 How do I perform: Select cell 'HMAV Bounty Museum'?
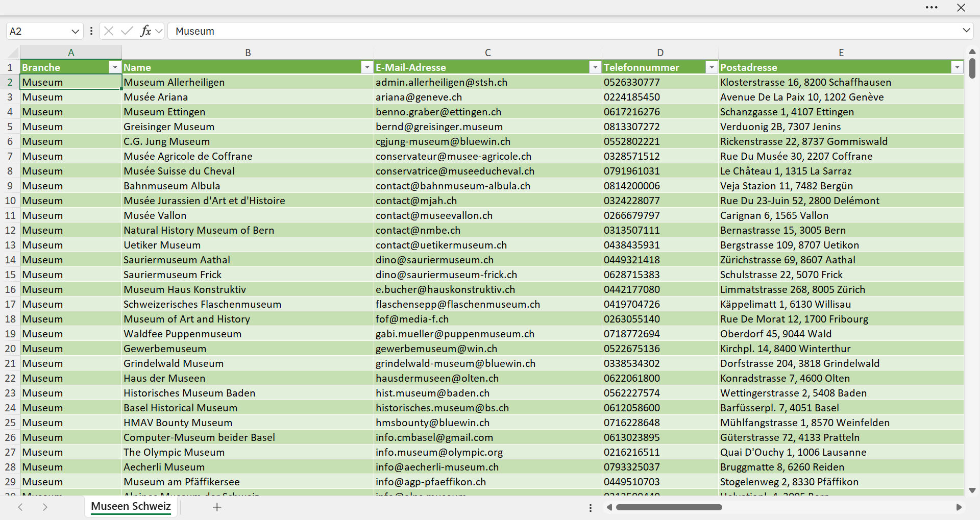[248, 423]
